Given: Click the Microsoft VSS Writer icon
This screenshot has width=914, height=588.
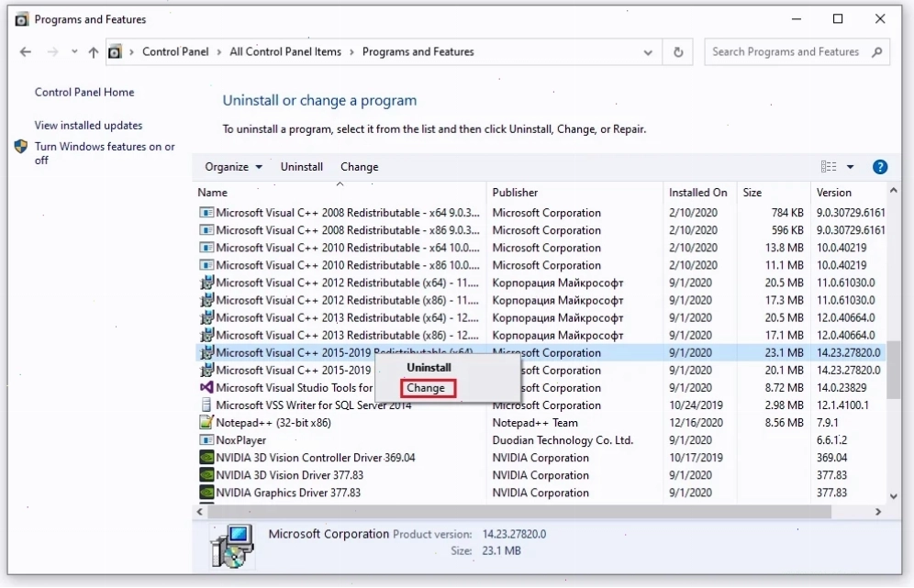Looking at the screenshot, I should coord(206,405).
